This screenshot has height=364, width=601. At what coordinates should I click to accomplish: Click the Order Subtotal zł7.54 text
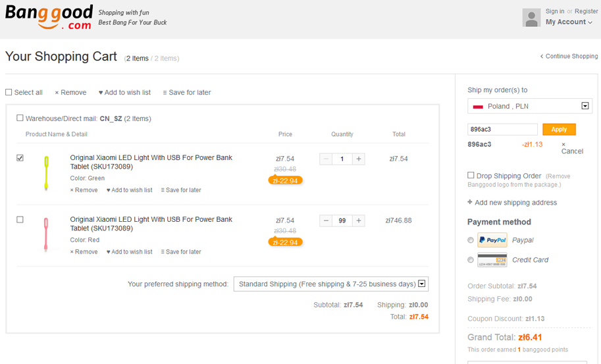pyautogui.click(x=502, y=286)
